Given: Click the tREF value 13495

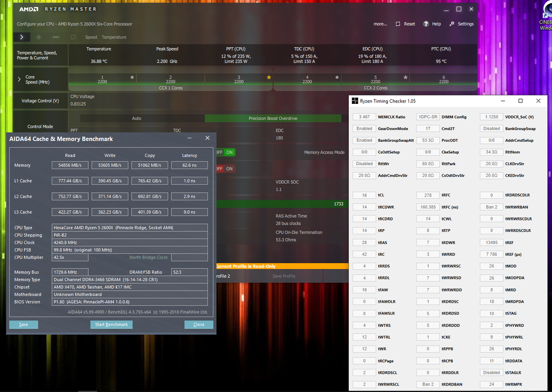Looking at the screenshot, I should (491, 243).
